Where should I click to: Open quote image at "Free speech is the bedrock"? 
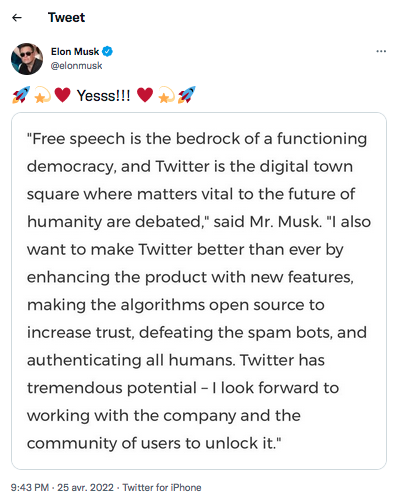click(x=199, y=291)
